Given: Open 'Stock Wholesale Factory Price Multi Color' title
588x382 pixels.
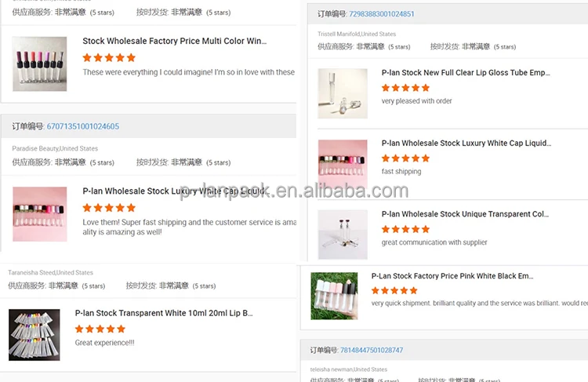Looking at the screenshot, I should (174, 41).
